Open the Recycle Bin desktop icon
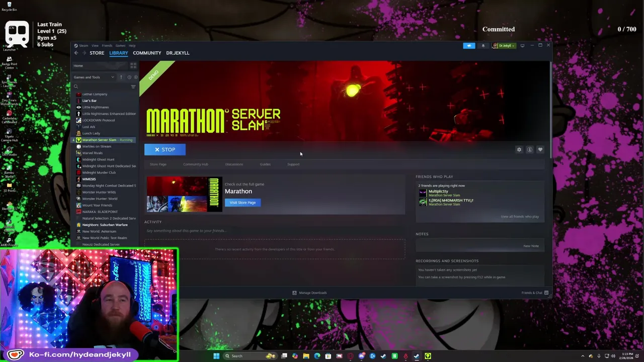Screen dimensions: 644x362 (9, 7)
